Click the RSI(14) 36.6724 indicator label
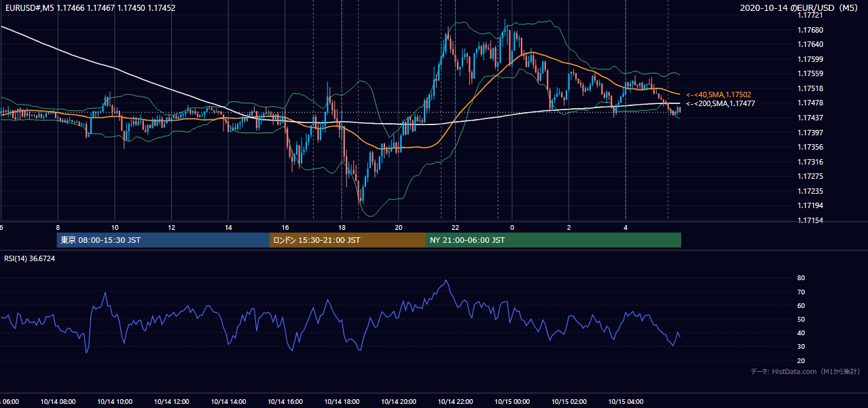868x408 pixels. point(30,259)
